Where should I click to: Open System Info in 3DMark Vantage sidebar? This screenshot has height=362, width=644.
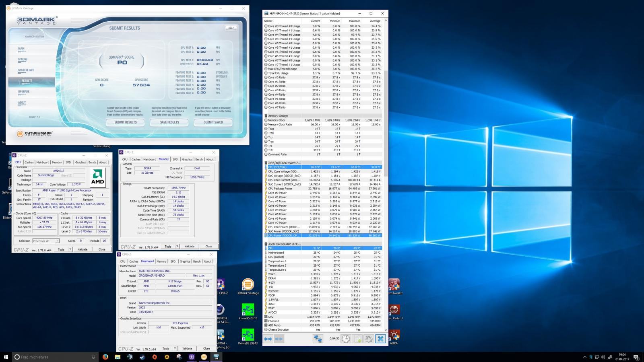coord(26,70)
